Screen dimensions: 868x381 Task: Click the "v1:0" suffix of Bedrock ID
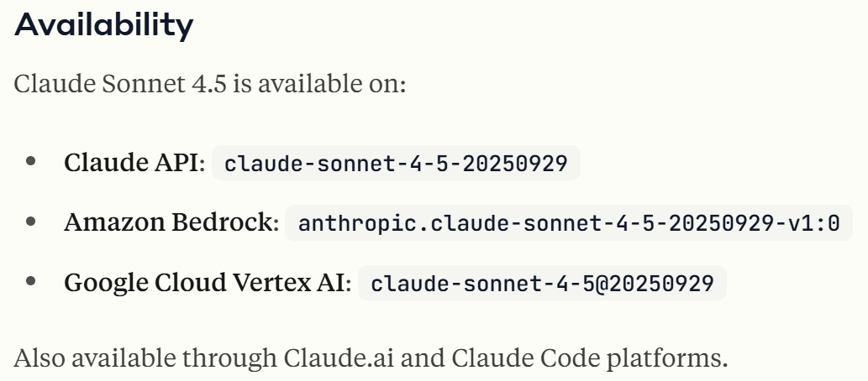click(817, 223)
